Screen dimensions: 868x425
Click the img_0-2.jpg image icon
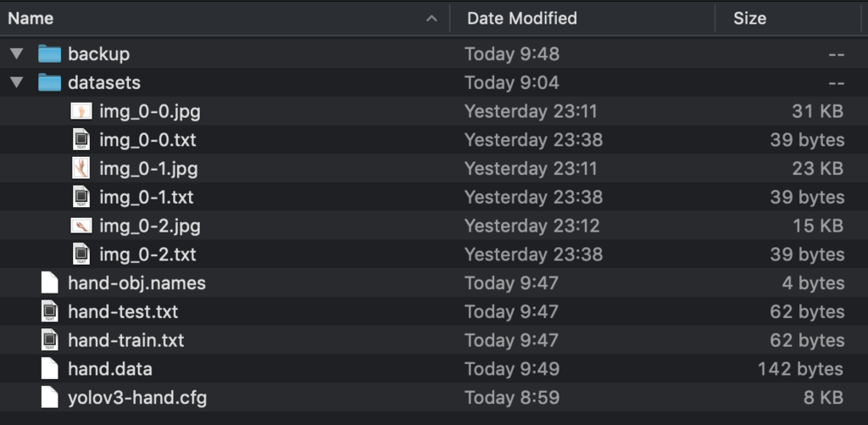81,226
